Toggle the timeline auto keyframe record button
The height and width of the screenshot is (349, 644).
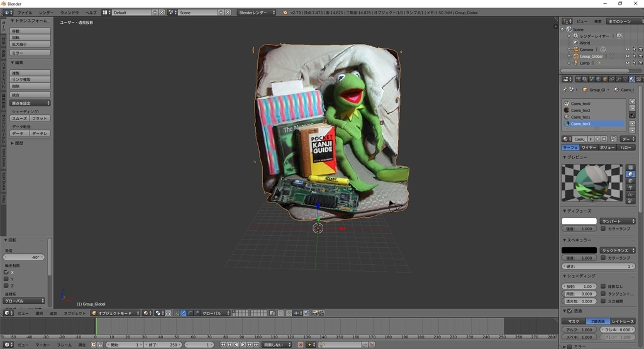pyautogui.click(x=301, y=345)
